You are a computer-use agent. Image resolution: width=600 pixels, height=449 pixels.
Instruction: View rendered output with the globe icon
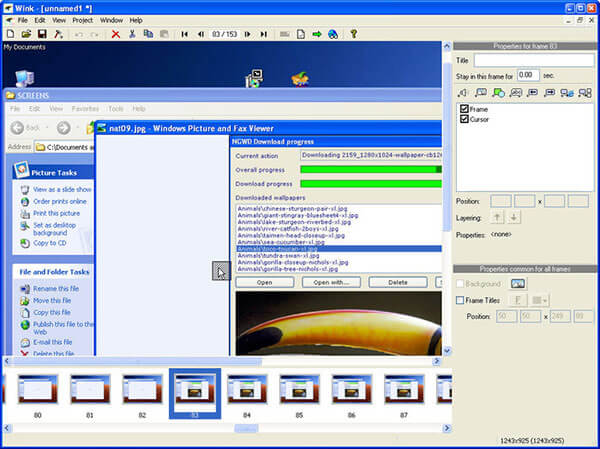tap(333, 34)
